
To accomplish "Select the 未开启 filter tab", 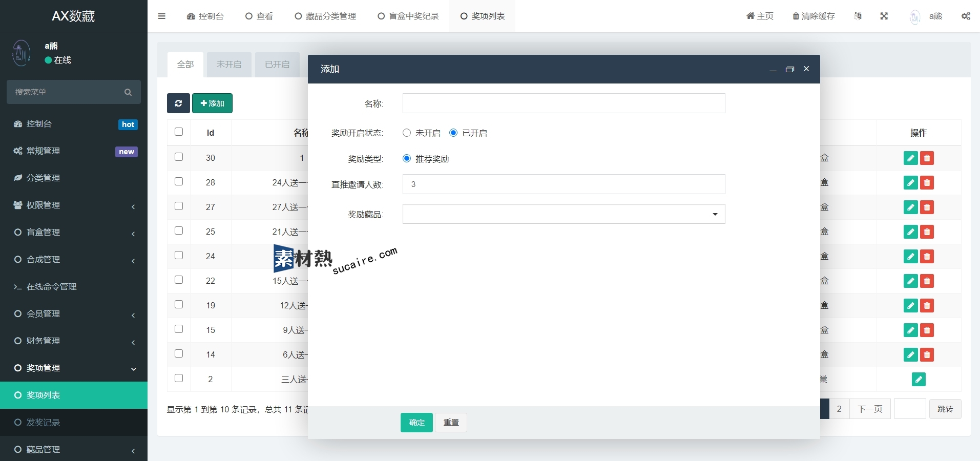I will (229, 65).
